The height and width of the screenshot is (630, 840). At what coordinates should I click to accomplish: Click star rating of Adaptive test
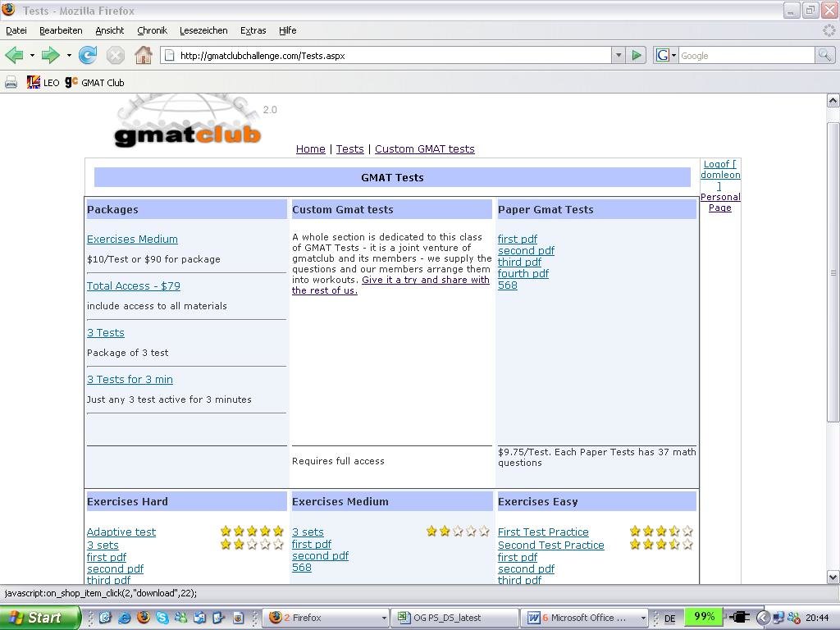point(252,531)
